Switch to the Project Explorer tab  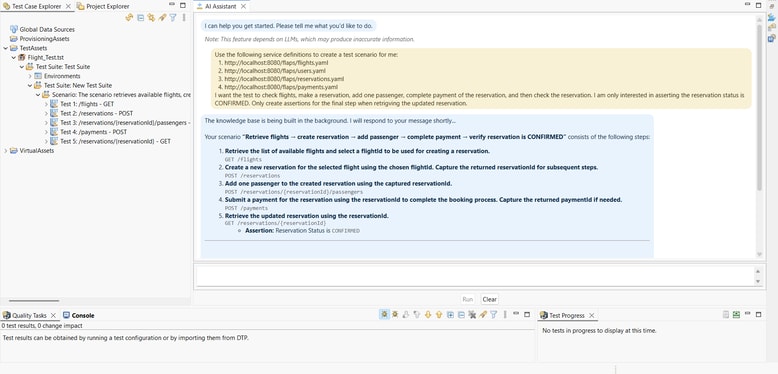pos(103,6)
